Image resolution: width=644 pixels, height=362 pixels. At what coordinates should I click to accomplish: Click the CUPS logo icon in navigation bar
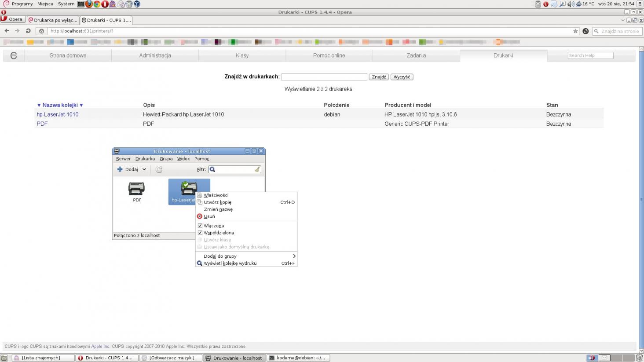14,55
